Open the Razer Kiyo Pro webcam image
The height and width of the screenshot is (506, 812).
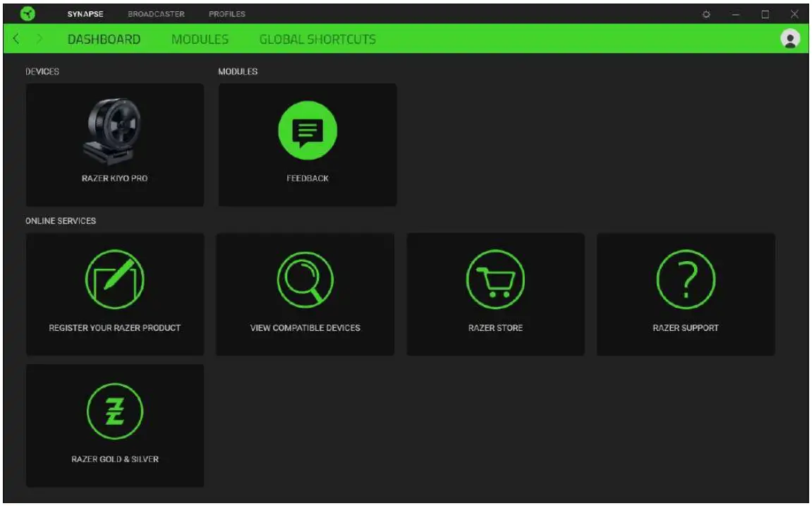[114, 131]
